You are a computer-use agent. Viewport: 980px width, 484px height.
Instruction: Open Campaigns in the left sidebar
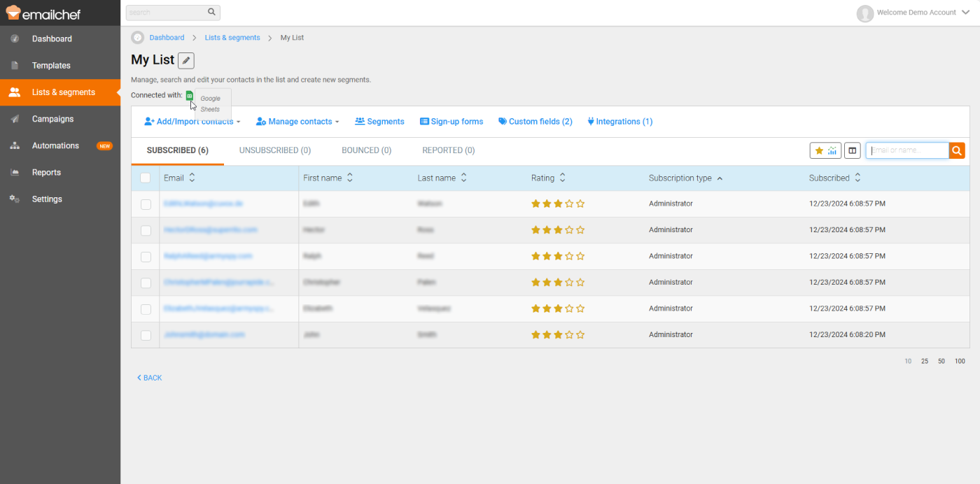[52, 119]
